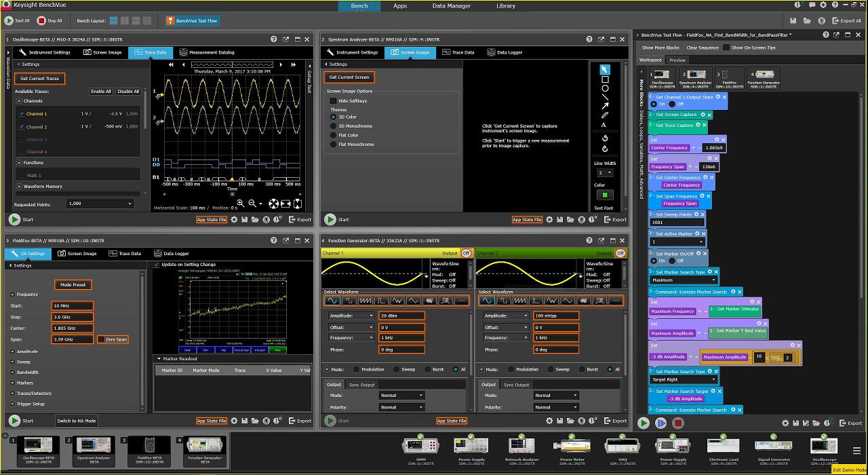Open the DMM instrument in the bottom tray
The image size is (868, 475).
[420, 447]
